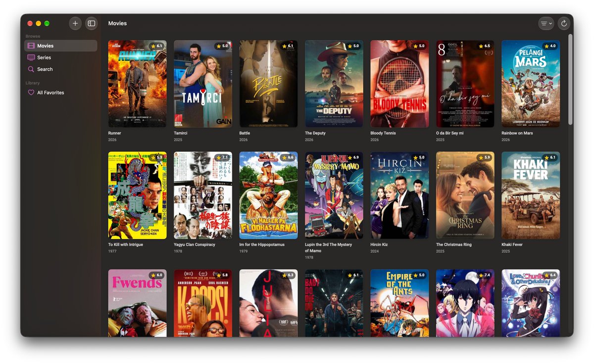Select Movies in the sidebar
This screenshot has width=594, height=364.
point(60,46)
